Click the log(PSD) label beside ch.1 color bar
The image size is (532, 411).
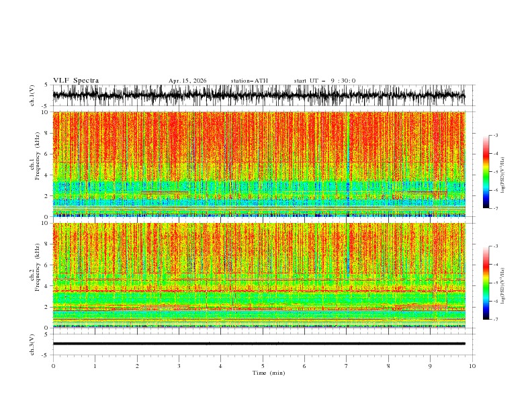pos(502,175)
